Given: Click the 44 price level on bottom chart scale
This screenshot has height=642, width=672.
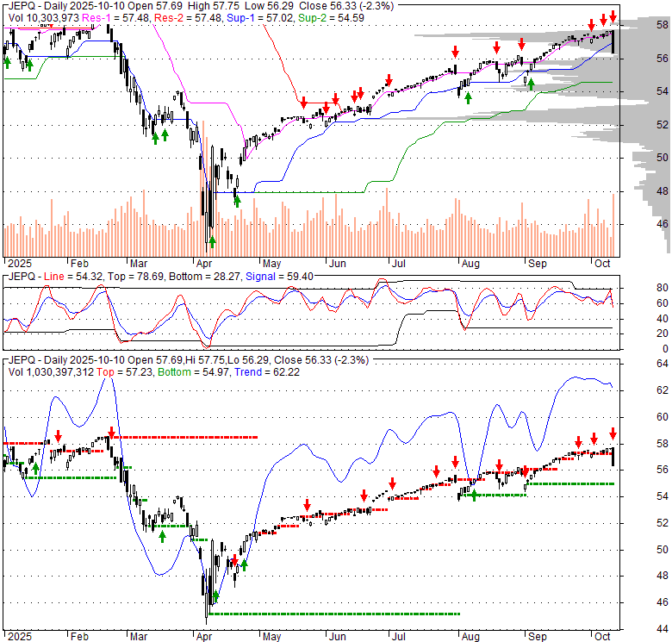Looking at the screenshot, I should pos(663,629).
